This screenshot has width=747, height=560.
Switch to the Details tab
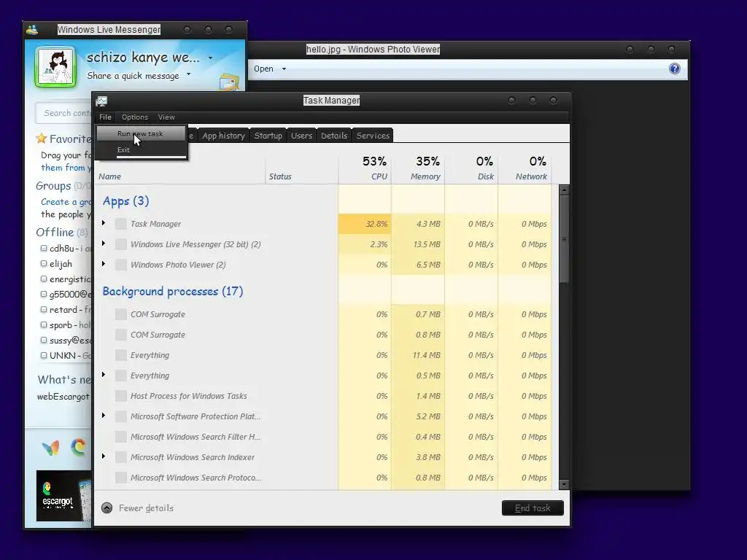pos(334,136)
